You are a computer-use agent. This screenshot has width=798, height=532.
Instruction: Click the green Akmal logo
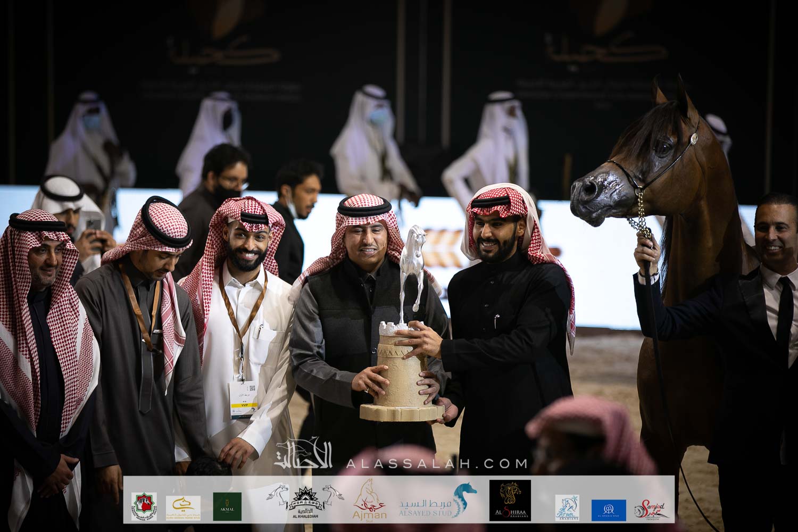pos(227,506)
